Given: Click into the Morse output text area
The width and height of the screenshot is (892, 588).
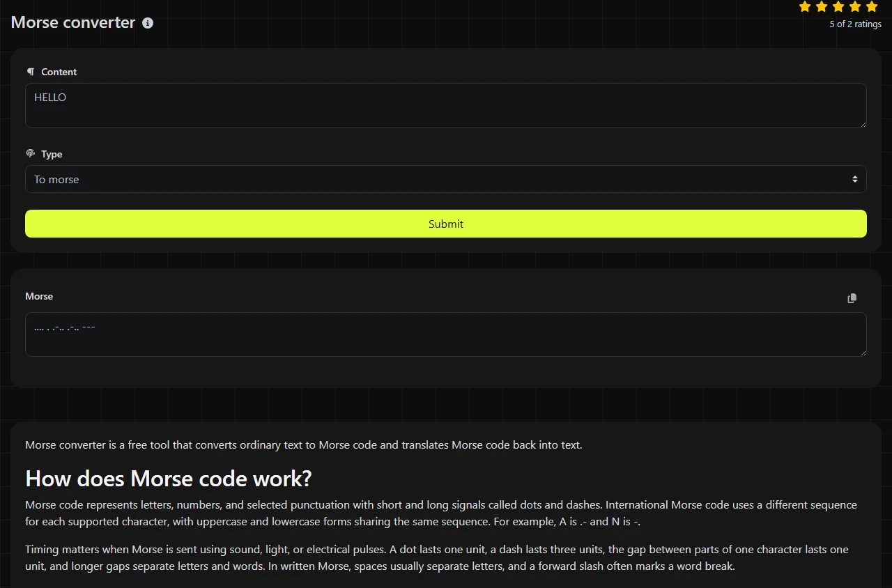Looking at the screenshot, I should 446,334.
